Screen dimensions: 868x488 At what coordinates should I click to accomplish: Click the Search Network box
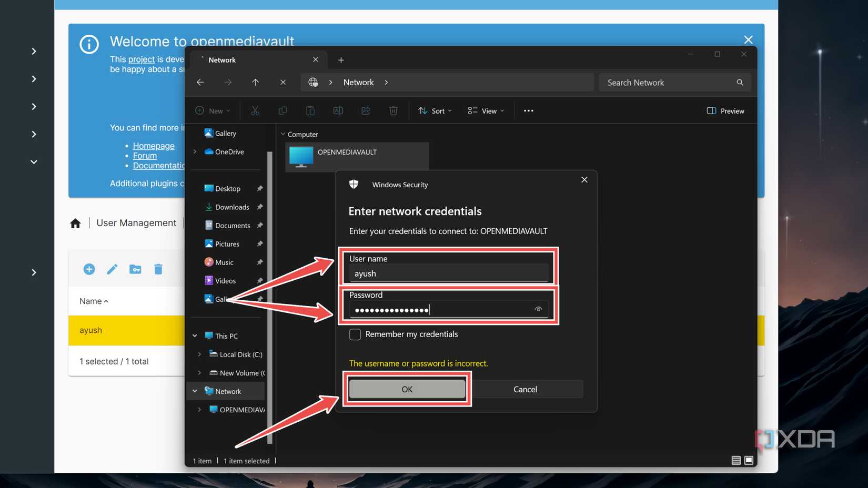(674, 82)
